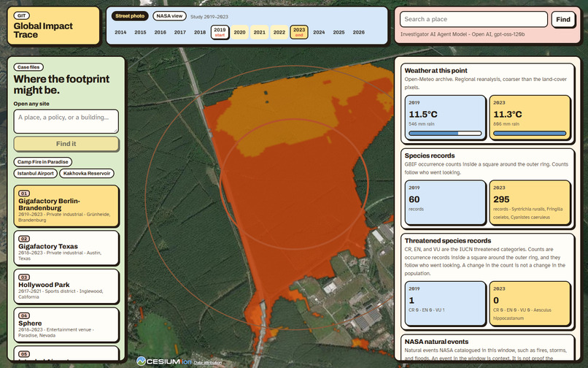Click the 2023 species card with 295 records
The width and height of the screenshot is (588, 368).
(530, 203)
